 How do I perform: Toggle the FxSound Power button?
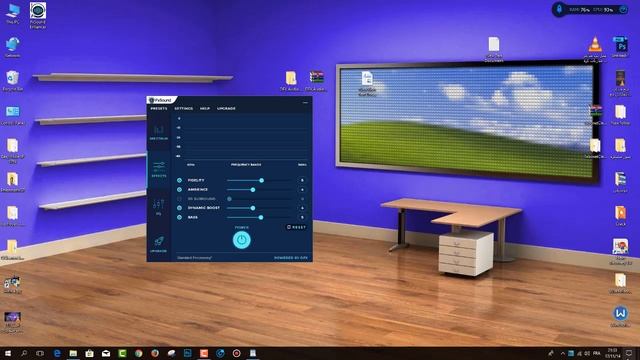point(242,240)
